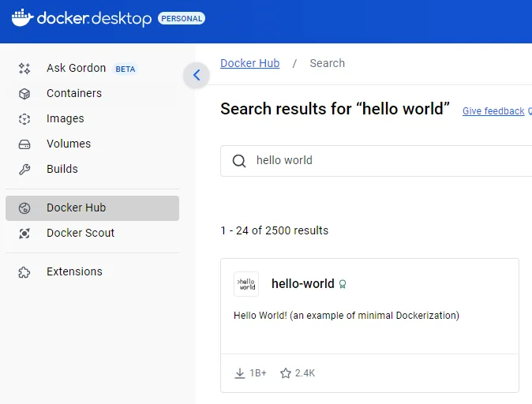Select Docker Hub in sidebar

click(x=92, y=208)
